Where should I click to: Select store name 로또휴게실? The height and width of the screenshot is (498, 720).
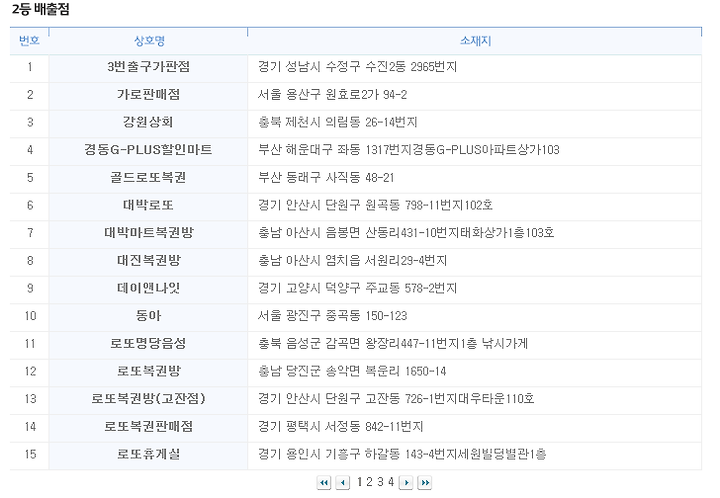[x=148, y=454]
